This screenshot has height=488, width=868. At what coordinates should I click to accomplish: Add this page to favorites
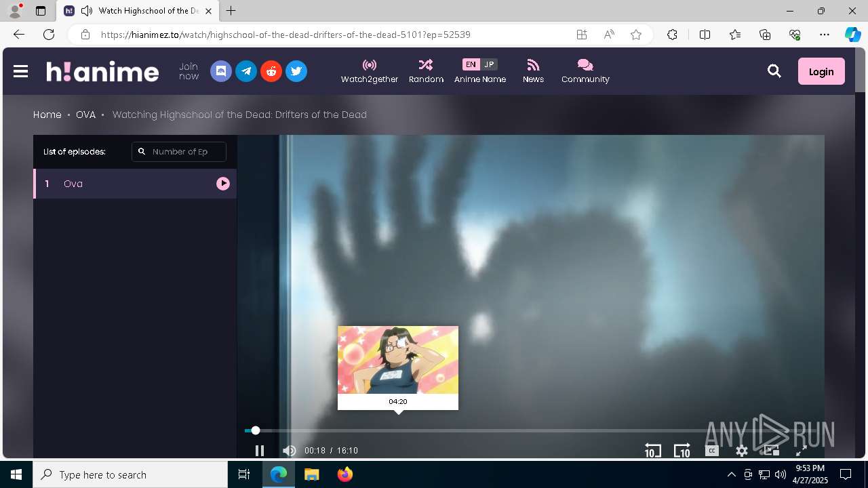pyautogui.click(x=636, y=35)
